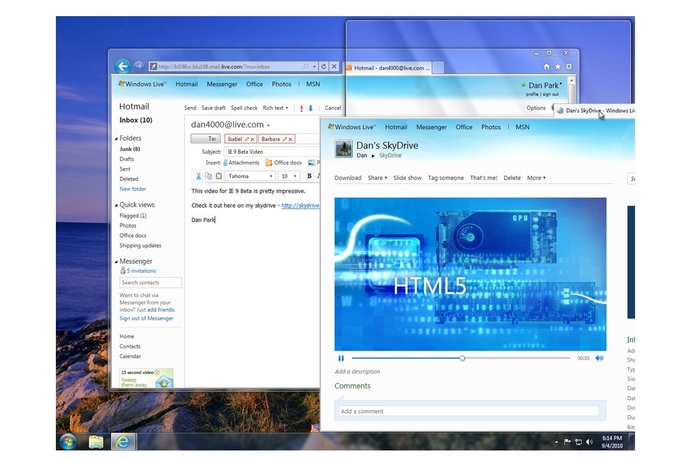Collapse the Messenger section

pos(116,262)
